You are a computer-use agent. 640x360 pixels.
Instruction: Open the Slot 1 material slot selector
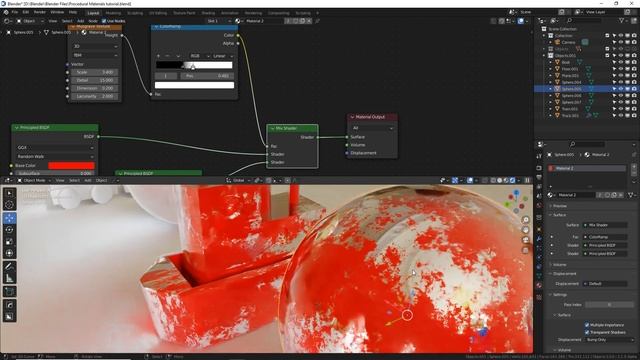[218, 21]
